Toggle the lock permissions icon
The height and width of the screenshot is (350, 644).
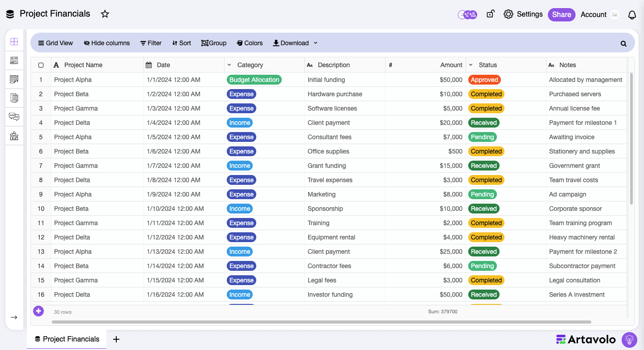(491, 14)
